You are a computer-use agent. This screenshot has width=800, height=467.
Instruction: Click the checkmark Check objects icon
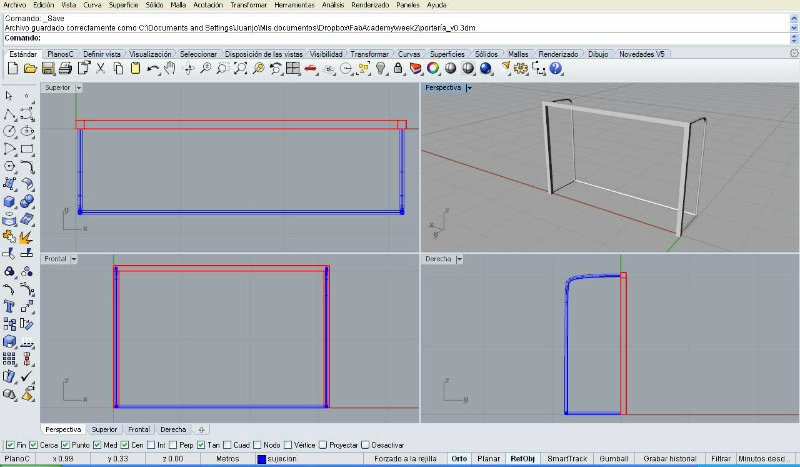(27, 376)
